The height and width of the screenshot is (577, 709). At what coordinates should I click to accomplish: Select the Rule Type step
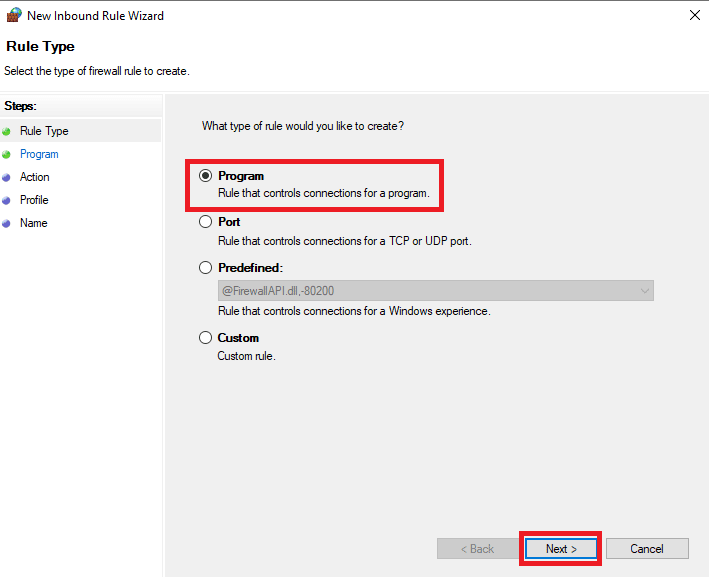pos(44,131)
